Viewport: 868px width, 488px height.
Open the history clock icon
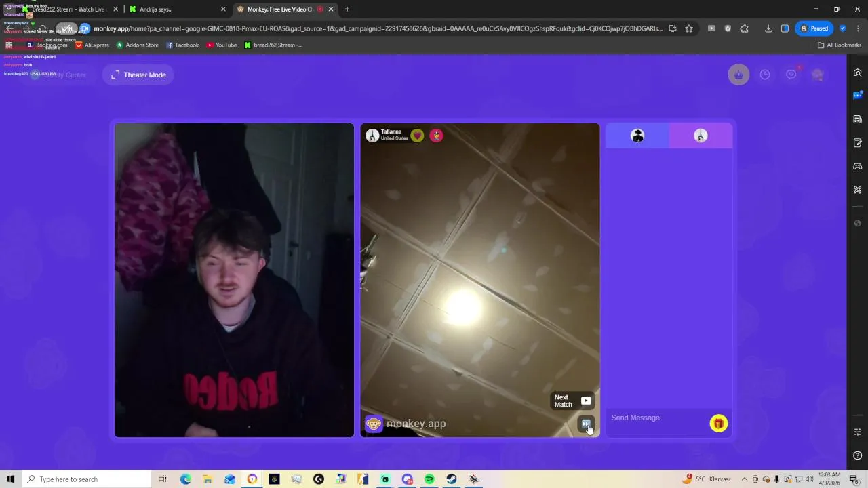(765, 75)
